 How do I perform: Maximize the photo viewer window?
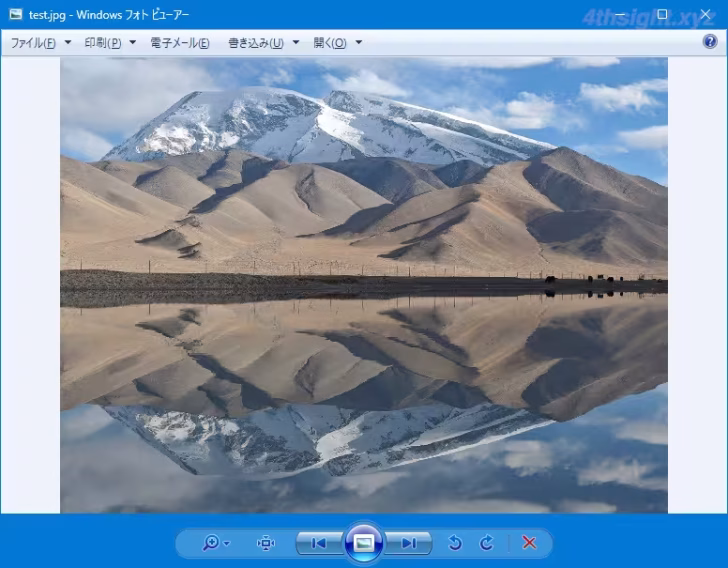[x=663, y=14]
